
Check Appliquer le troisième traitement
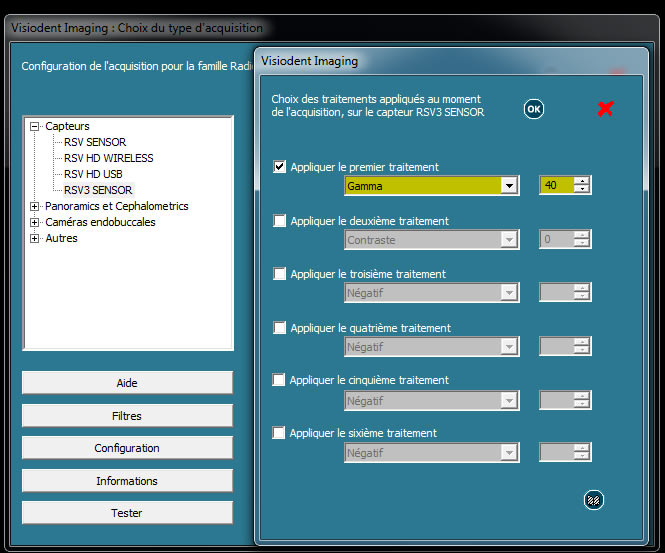[x=280, y=274]
